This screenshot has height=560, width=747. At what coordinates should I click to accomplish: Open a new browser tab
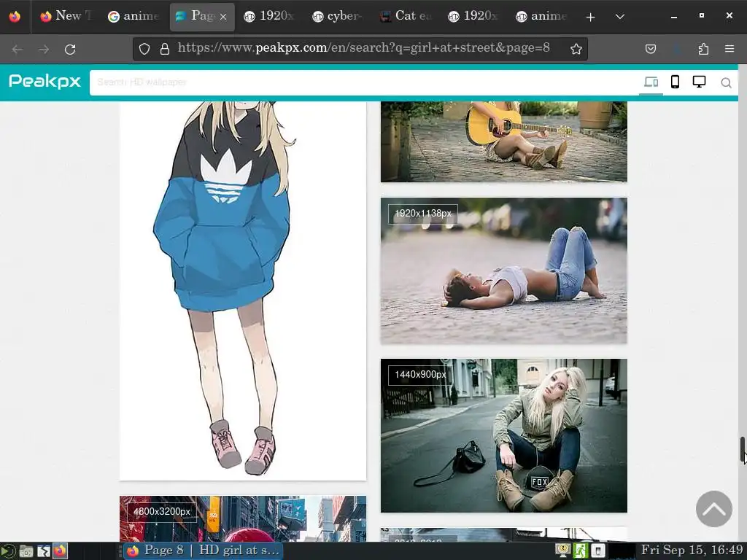pos(590,17)
